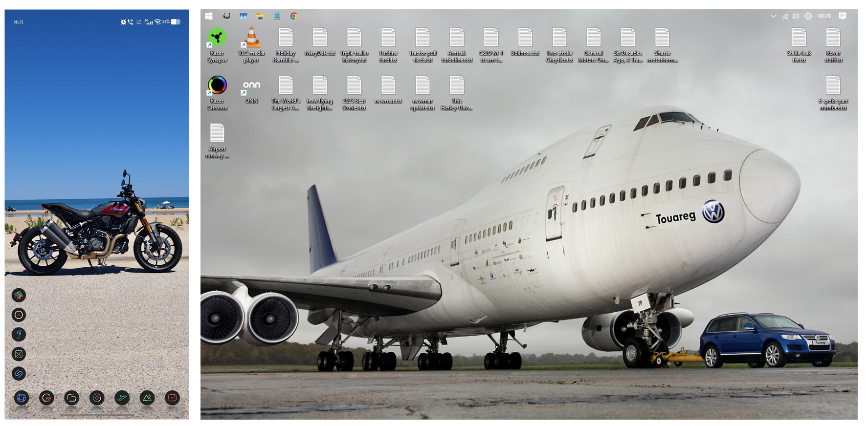The image size is (868, 426).
Task: Open the settings gear in system tray
Action: point(808,16)
